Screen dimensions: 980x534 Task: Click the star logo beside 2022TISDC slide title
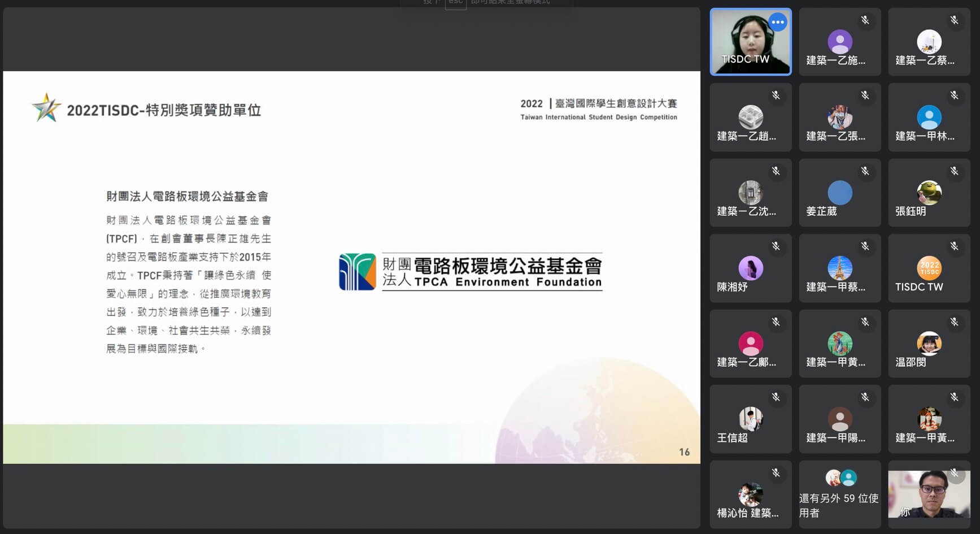[46, 108]
